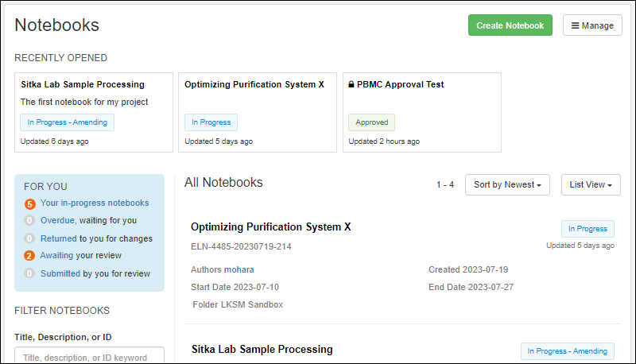Click the Create Notebook button

pos(510,25)
